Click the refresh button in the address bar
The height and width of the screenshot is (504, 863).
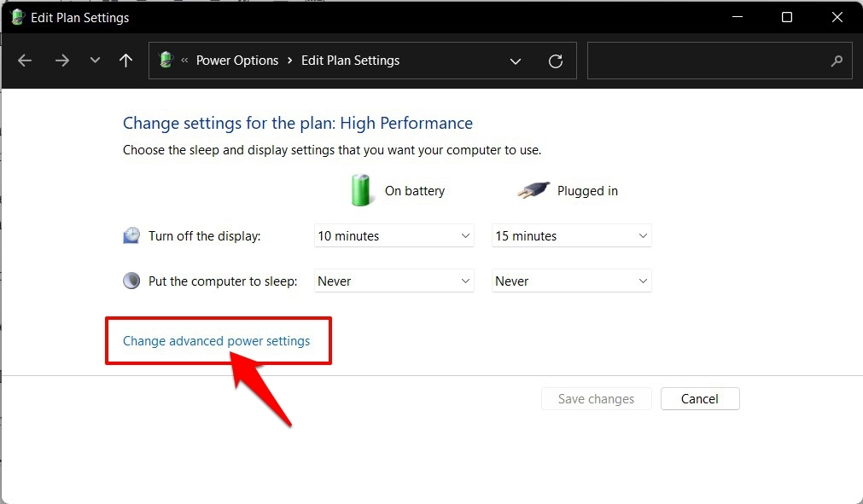point(556,61)
